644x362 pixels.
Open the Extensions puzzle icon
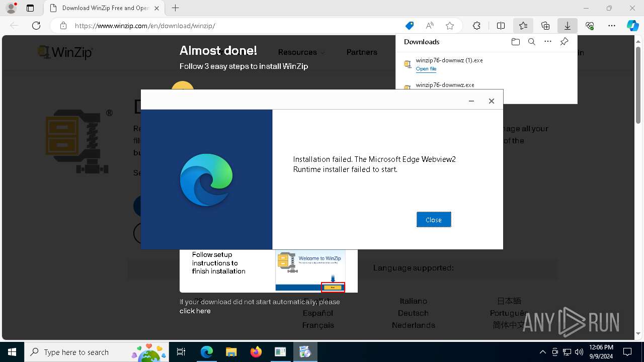pyautogui.click(x=476, y=26)
